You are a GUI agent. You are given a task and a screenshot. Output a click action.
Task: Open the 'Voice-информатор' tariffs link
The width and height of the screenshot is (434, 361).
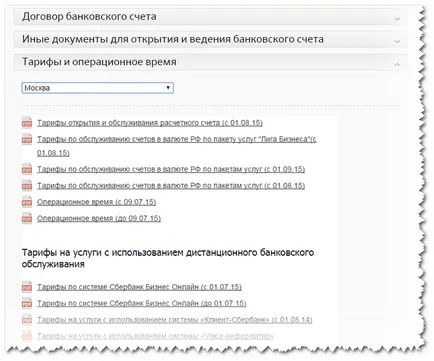[155, 336]
